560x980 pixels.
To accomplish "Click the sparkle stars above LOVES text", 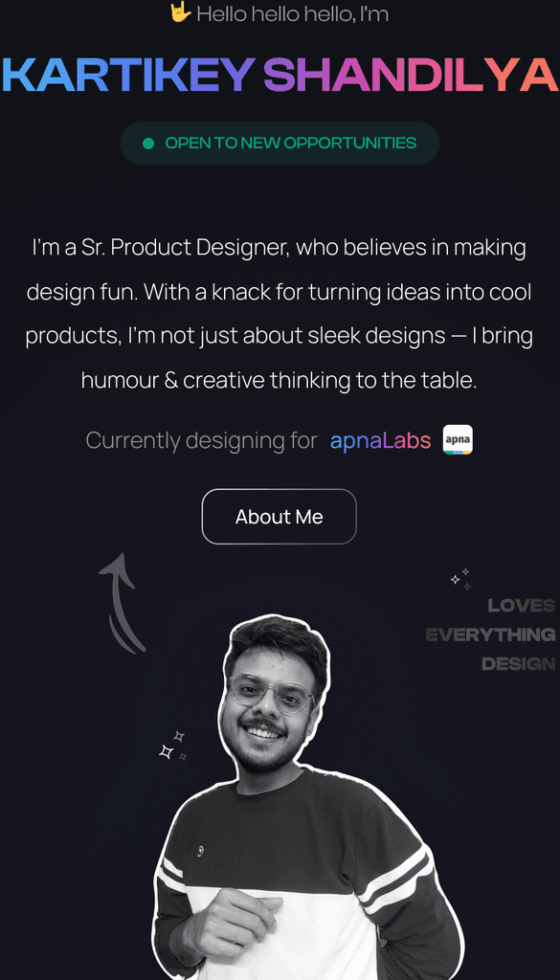I will pyautogui.click(x=460, y=579).
